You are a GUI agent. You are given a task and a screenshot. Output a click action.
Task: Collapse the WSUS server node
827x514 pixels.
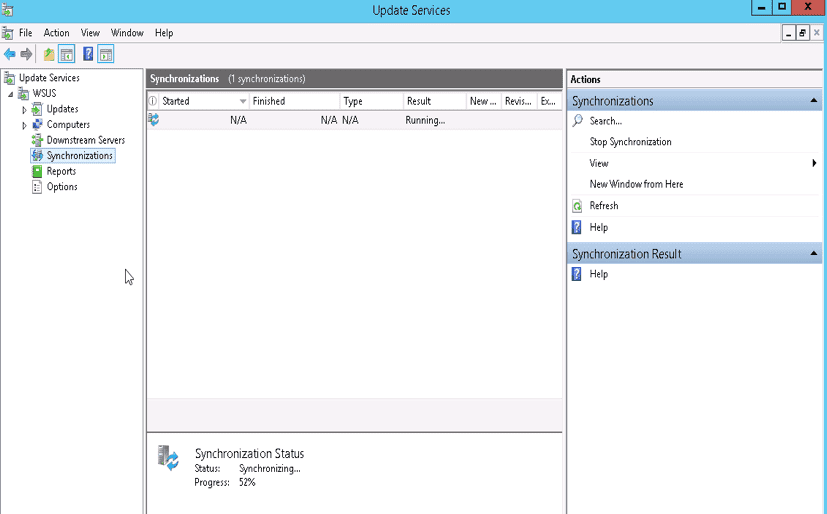[11, 94]
